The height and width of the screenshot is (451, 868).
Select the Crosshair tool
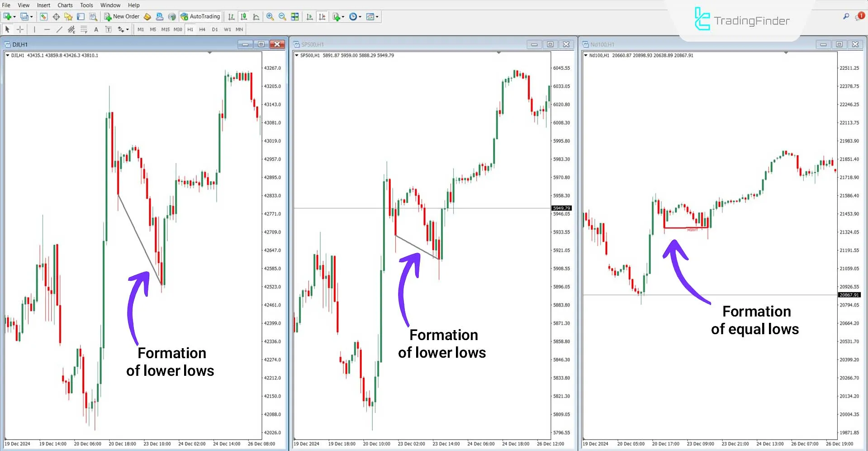click(x=20, y=29)
